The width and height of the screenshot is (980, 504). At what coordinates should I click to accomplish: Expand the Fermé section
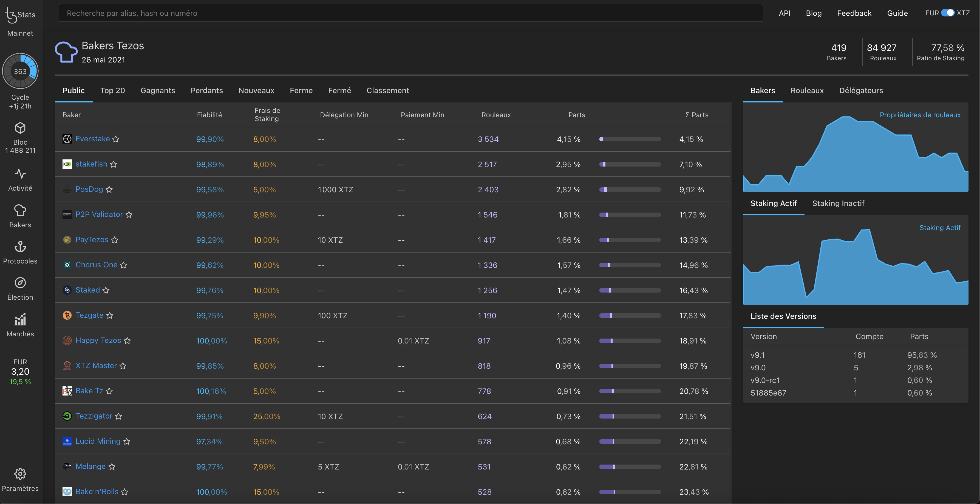click(339, 91)
